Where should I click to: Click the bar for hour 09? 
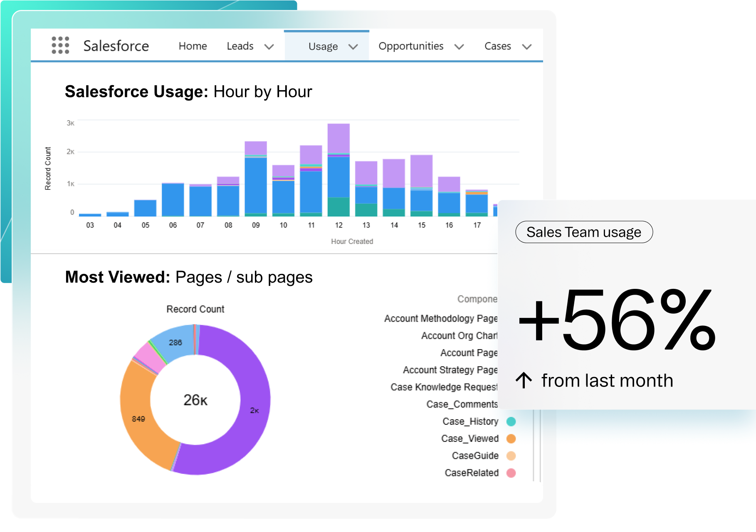pyautogui.click(x=256, y=179)
